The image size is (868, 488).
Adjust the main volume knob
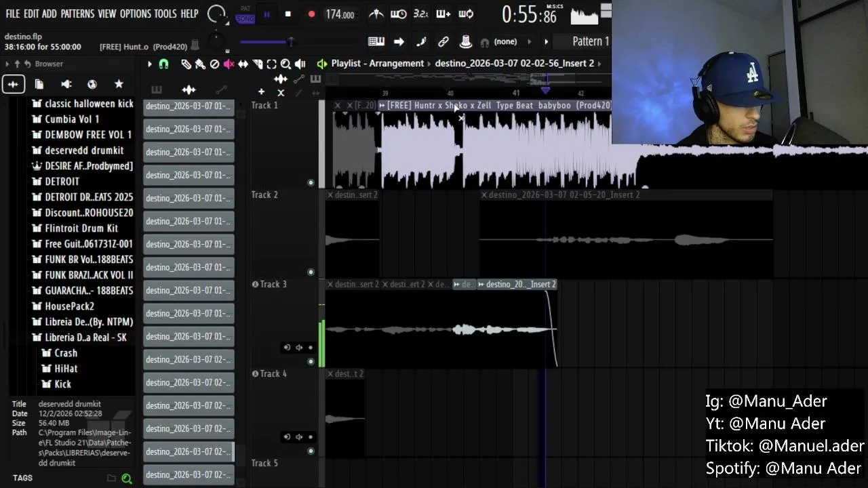(x=217, y=14)
